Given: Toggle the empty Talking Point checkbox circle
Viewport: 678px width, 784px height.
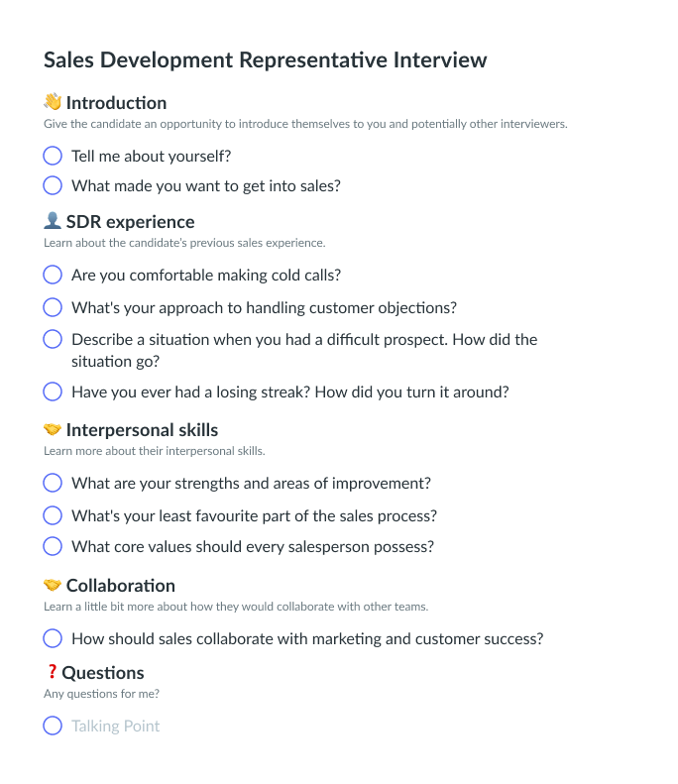Looking at the screenshot, I should [53, 726].
